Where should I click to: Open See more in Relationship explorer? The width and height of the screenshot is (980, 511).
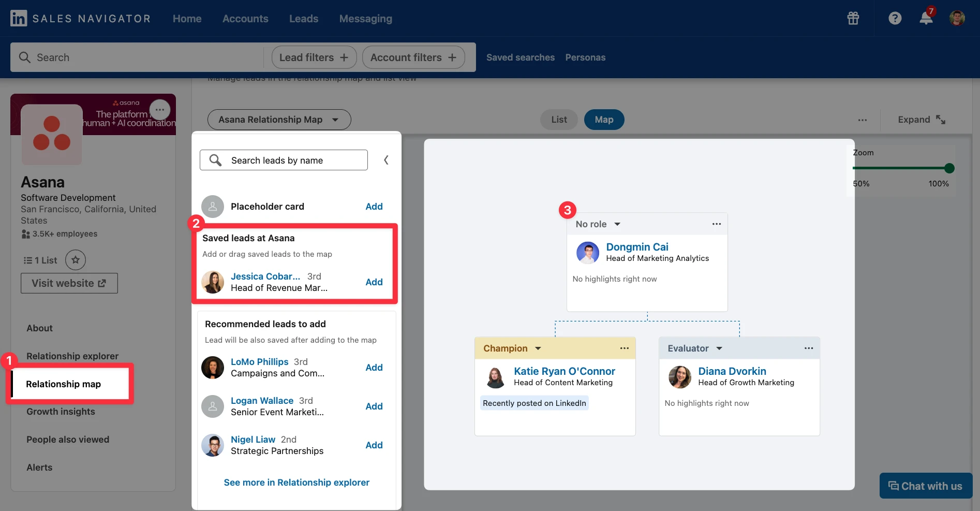coord(296,483)
